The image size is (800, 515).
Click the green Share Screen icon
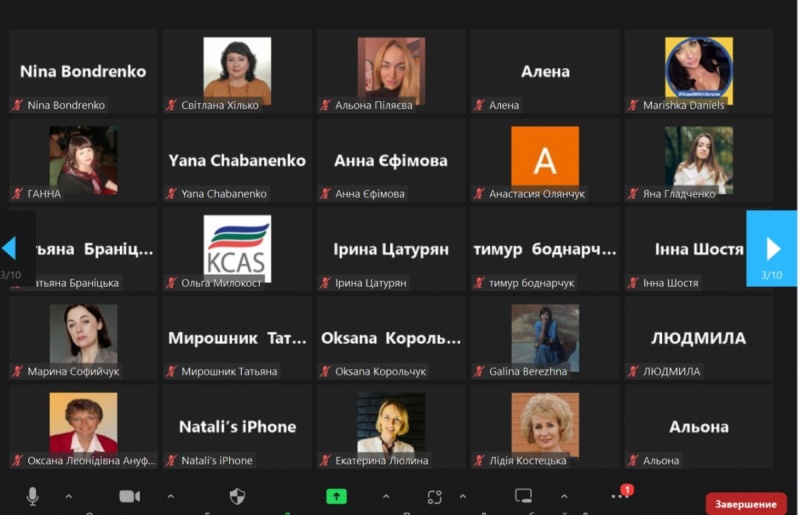click(337, 496)
